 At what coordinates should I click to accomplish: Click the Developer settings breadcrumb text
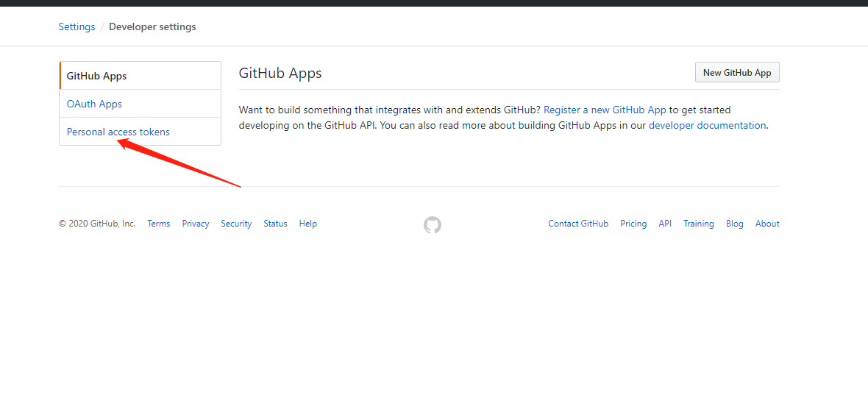click(x=152, y=26)
